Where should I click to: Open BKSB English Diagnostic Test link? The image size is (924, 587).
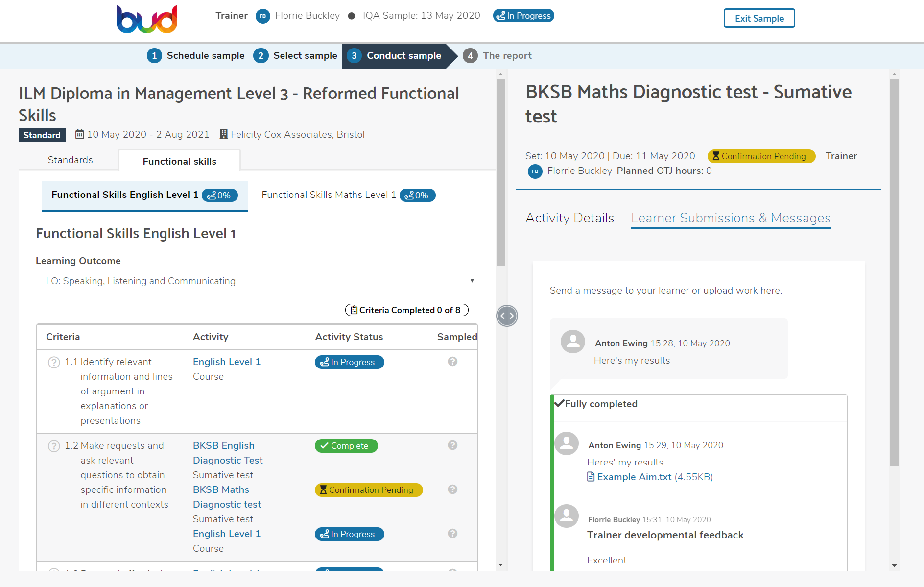tap(228, 453)
